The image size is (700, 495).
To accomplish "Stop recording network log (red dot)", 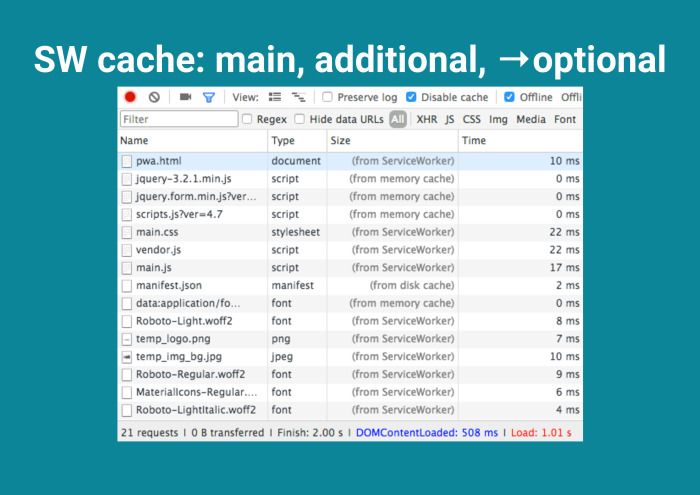I will pyautogui.click(x=130, y=97).
